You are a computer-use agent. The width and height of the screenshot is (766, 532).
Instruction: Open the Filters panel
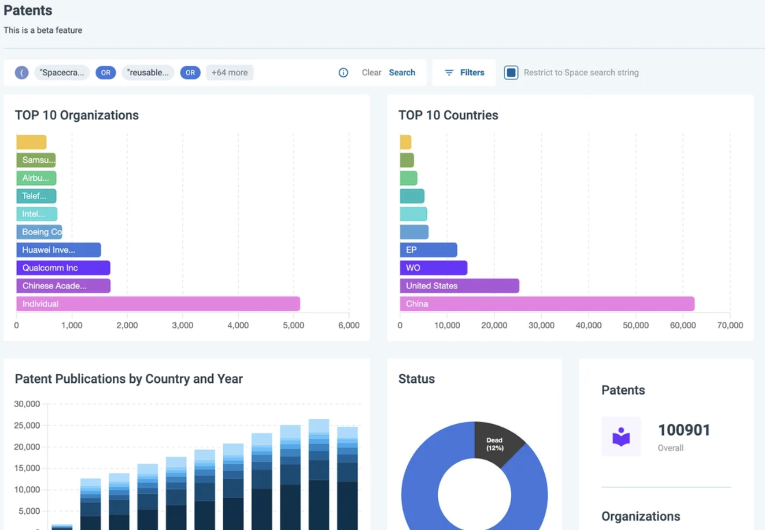[x=464, y=73]
